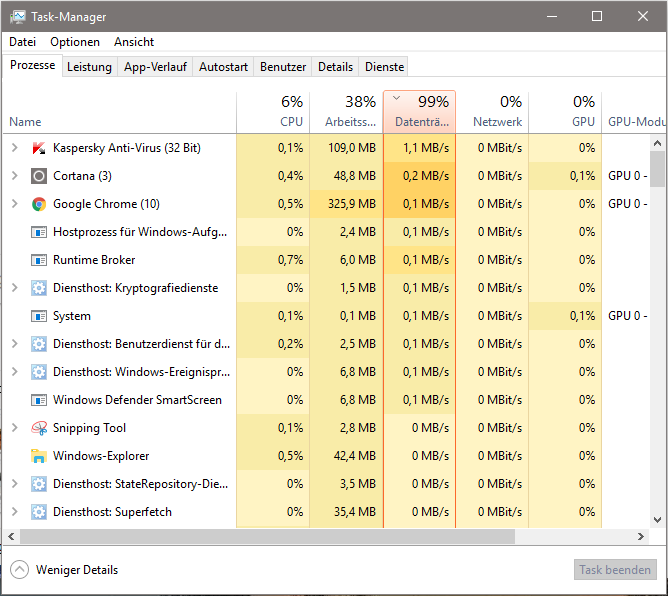Click the Diensthost: StateRepository gear icon
Viewport: 668px width, 596px height.
39,484
